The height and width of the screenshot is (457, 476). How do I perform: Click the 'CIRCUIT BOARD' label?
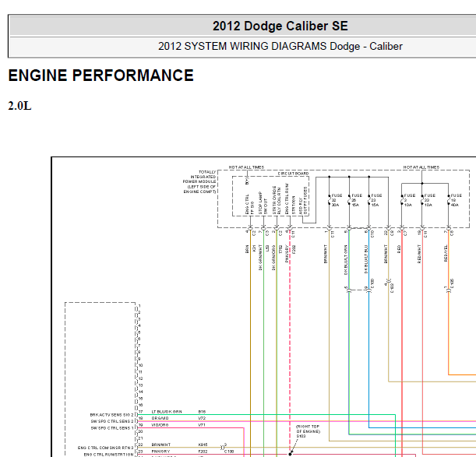(x=293, y=174)
